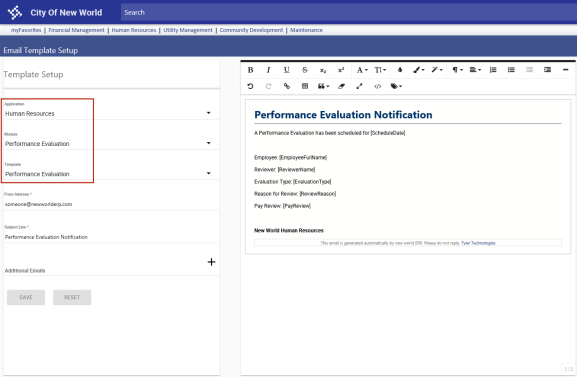577x377 pixels.
Task: Insert an ordered list
Action: click(x=493, y=70)
